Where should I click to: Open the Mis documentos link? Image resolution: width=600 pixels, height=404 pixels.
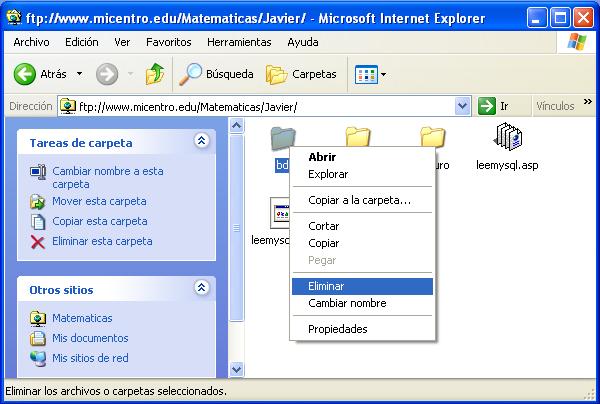click(x=90, y=338)
